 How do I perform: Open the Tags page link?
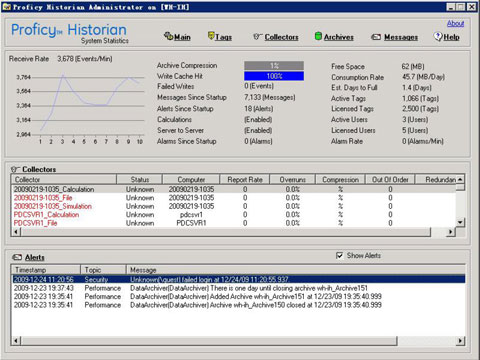(223, 37)
